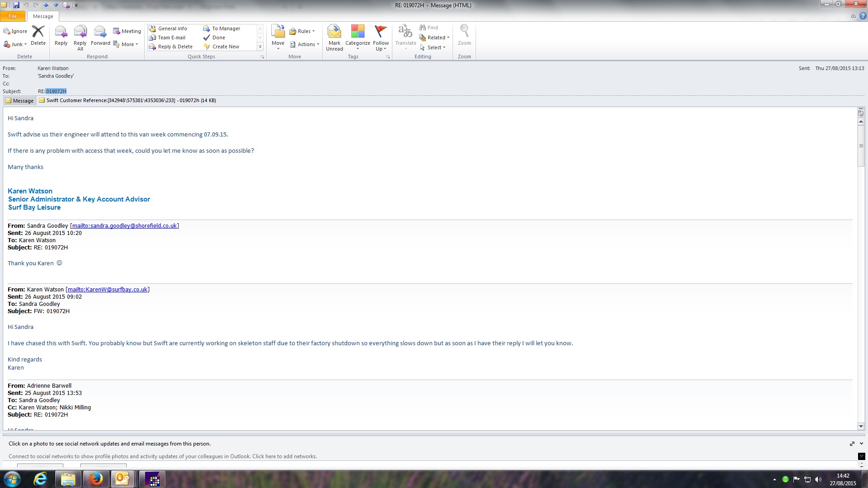This screenshot has height=488, width=868.
Task: Click the KarenW@surfbay.co.uk mailto link
Action: point(107,289)
